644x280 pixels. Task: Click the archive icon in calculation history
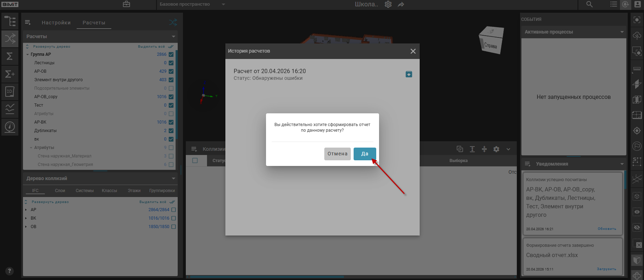pyautogui.click(x=409, y=74)
